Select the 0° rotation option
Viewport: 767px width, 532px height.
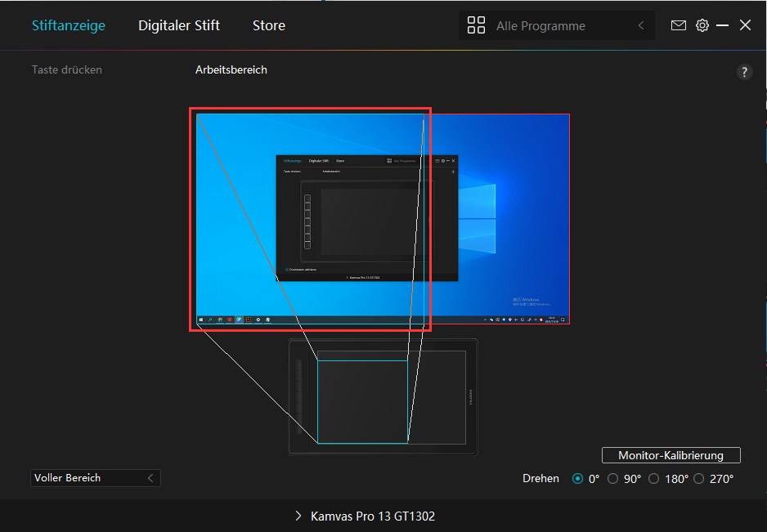coord(579,479)
